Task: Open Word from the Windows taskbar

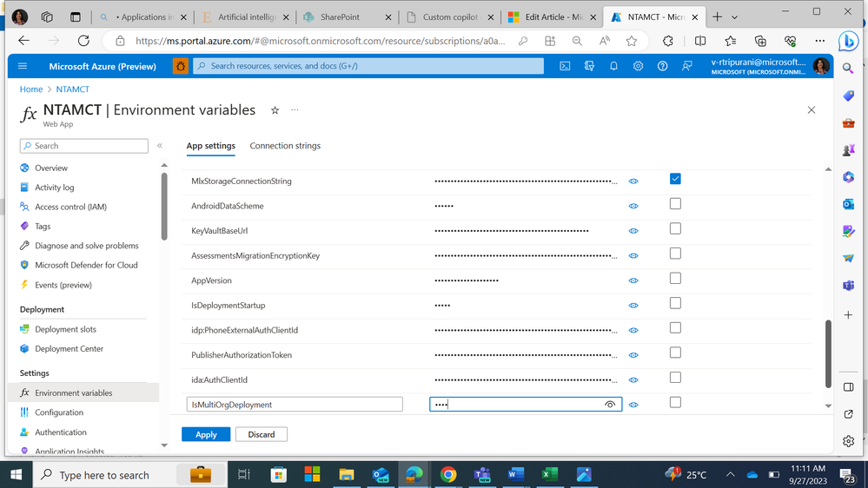Action: pos(515,474)
